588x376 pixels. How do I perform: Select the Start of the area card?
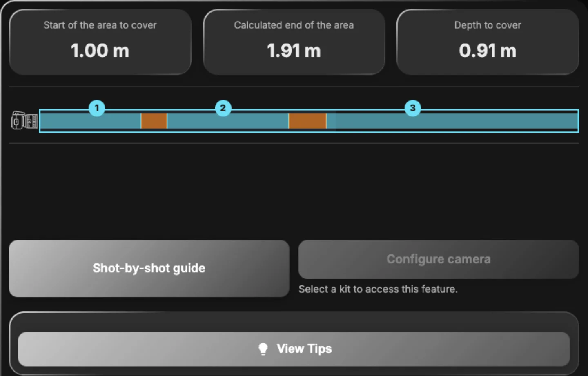tap(100, 42)
